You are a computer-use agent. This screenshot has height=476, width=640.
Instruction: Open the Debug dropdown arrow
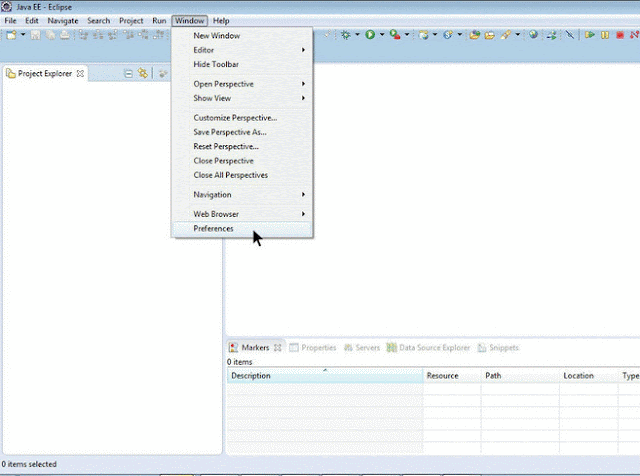point(357,35)
